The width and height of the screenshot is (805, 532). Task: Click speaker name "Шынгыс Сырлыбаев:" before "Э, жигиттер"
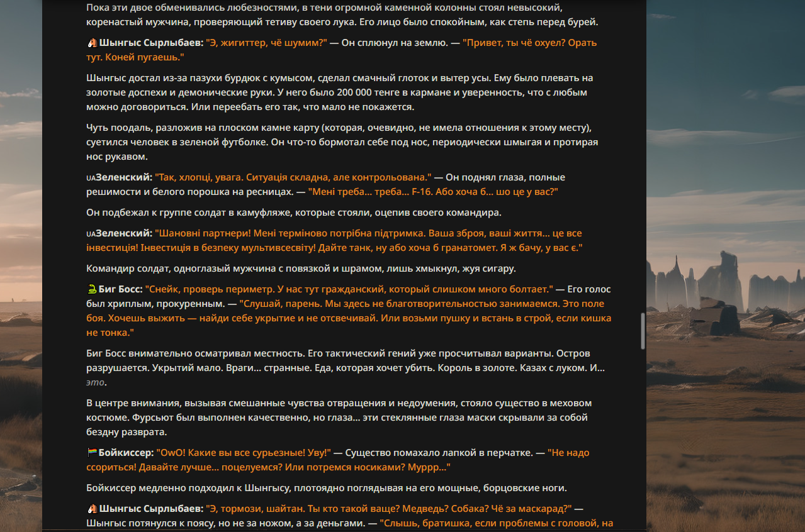pyautogui.click(x=150, y=43)
